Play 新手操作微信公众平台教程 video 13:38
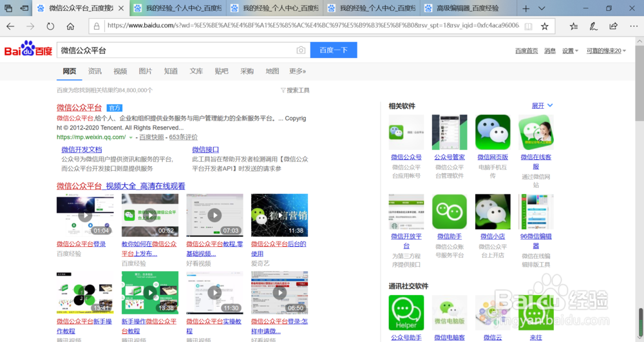The image size is (644, 342). 150,292
